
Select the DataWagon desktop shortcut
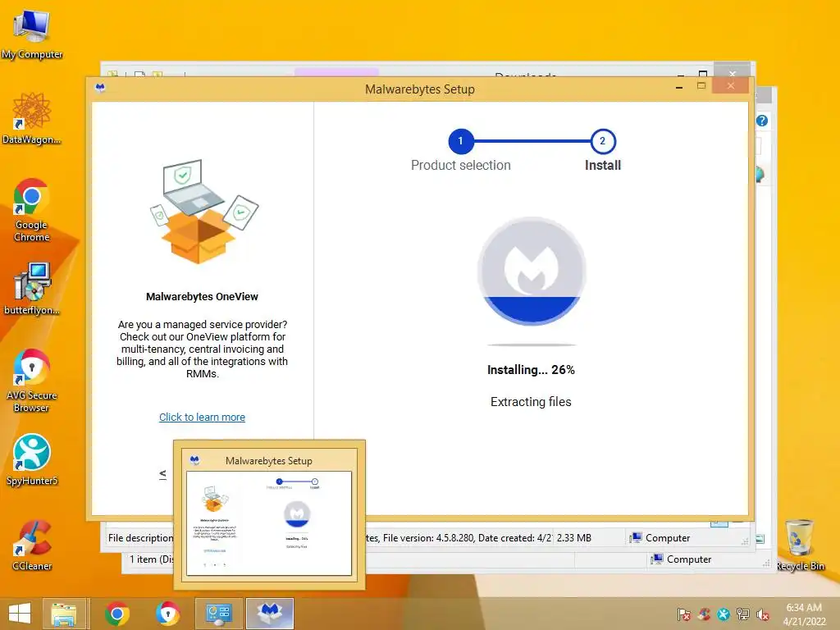(32, 118)
